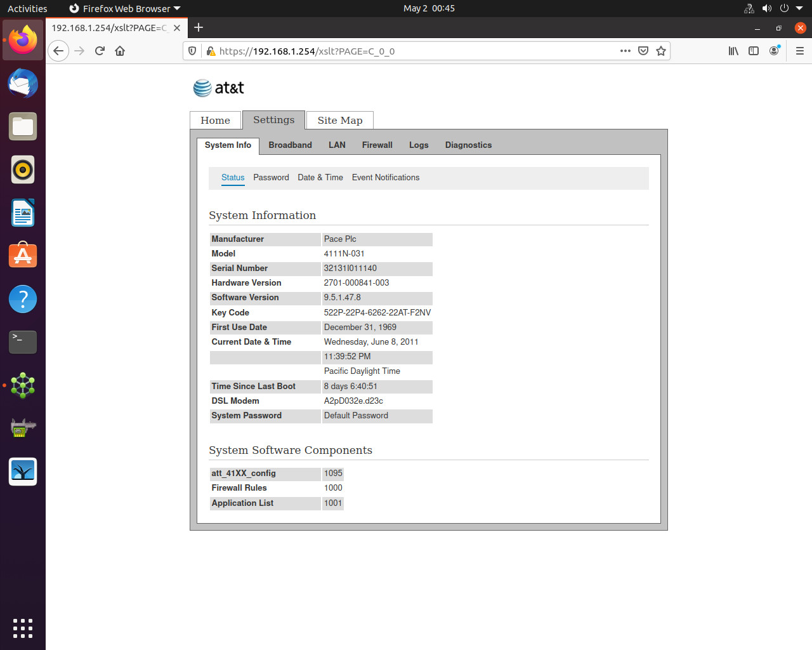Viewport: 812px width, 650px height.
Task: Expand the system power menu arrow
Action: (x=799, y=8)
